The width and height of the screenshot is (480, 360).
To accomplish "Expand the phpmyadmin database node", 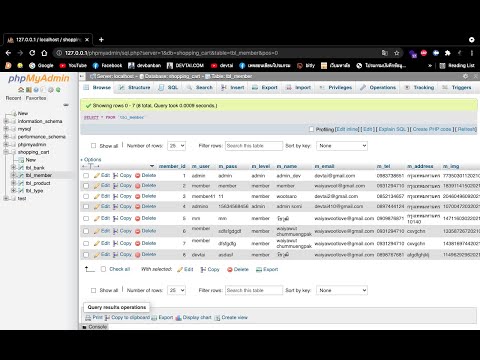I will pos(6,144).
